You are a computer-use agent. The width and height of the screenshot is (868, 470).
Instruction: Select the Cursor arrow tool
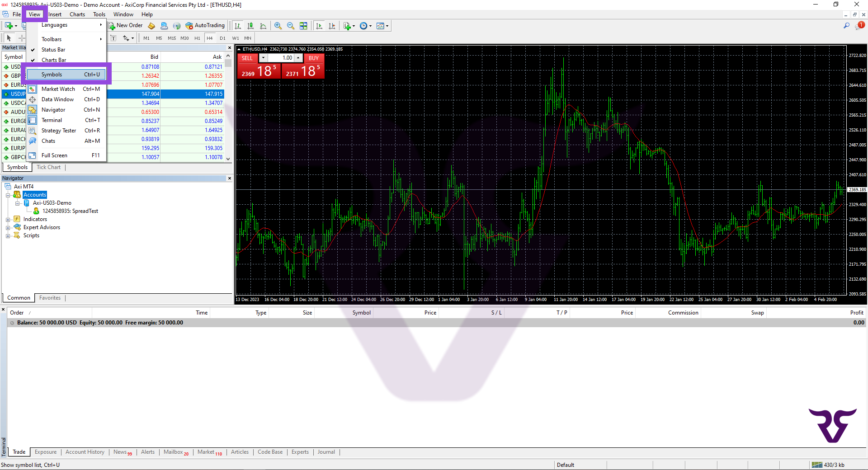click(9, 38)
